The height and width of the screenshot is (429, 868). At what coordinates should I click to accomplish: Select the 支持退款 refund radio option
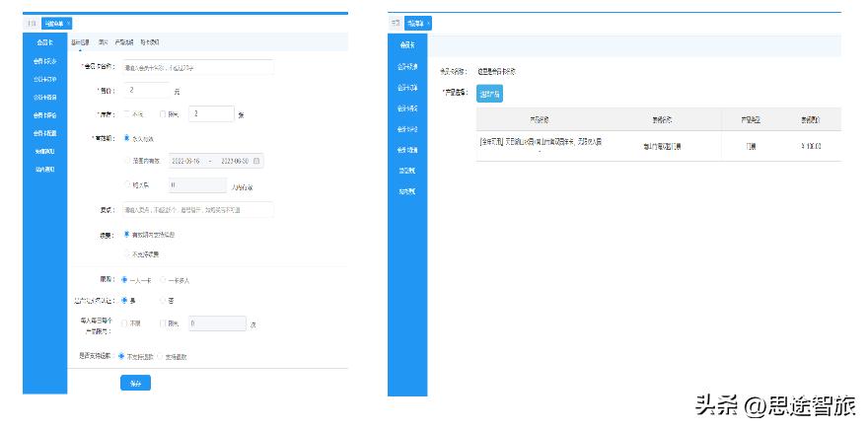(x=158, y=355)
